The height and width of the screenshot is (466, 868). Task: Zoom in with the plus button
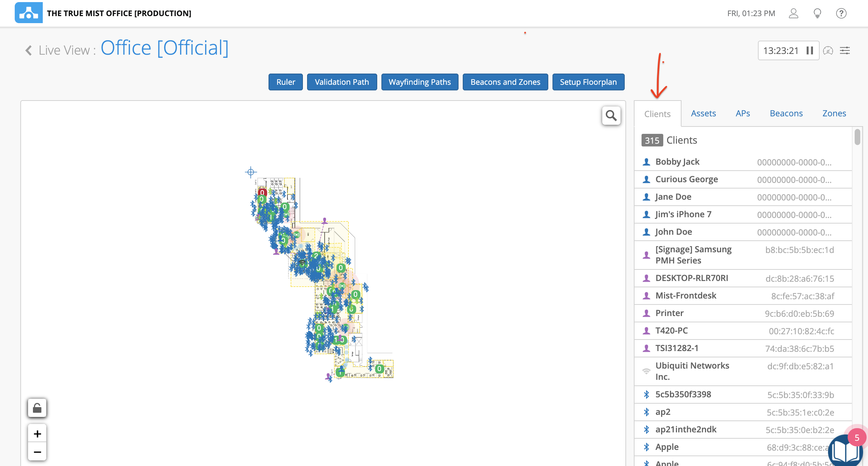coord(37,434)
